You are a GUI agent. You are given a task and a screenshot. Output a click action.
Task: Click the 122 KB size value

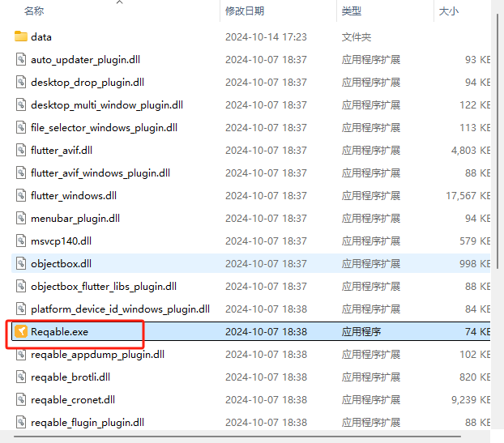[475, 105]
